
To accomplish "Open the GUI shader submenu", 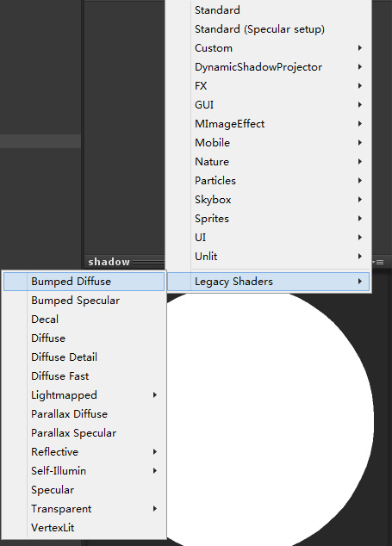I will (268, 104).
